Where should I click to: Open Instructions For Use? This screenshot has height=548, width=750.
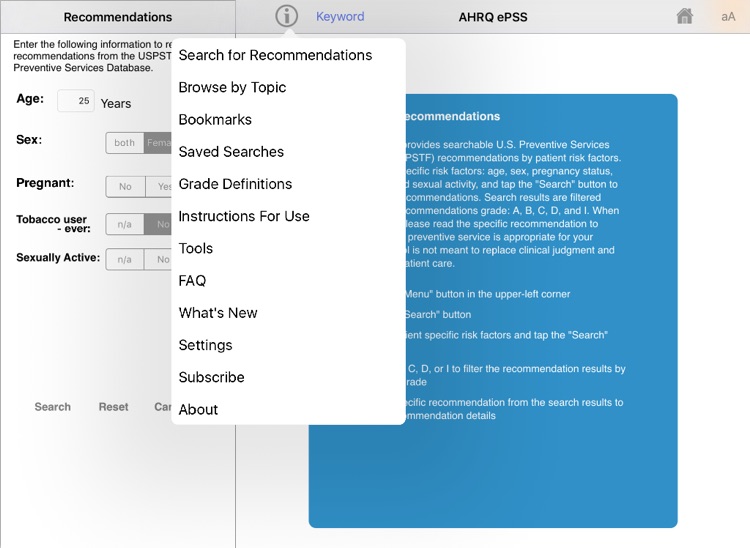288,216
